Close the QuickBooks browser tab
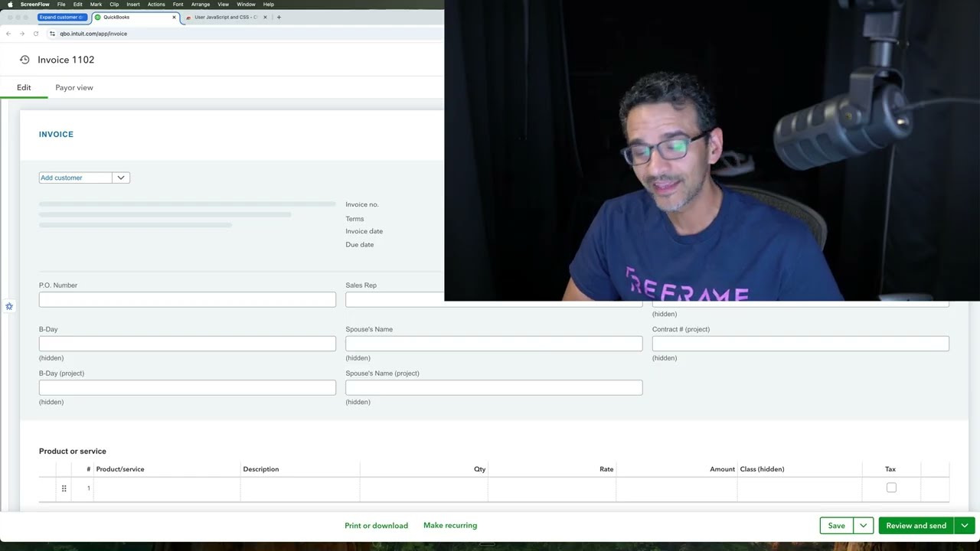Viewport: 980px width, 551px height. click(x=175, y=17)
